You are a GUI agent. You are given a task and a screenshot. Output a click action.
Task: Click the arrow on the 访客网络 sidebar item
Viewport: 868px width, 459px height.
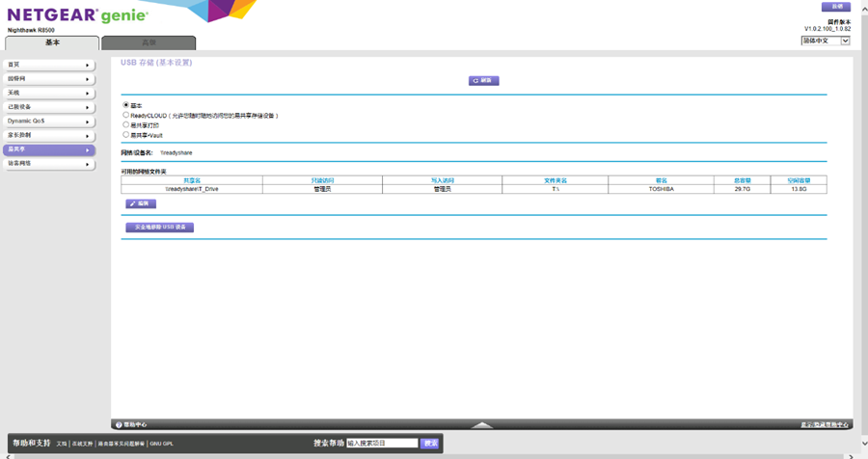point(88,164)
